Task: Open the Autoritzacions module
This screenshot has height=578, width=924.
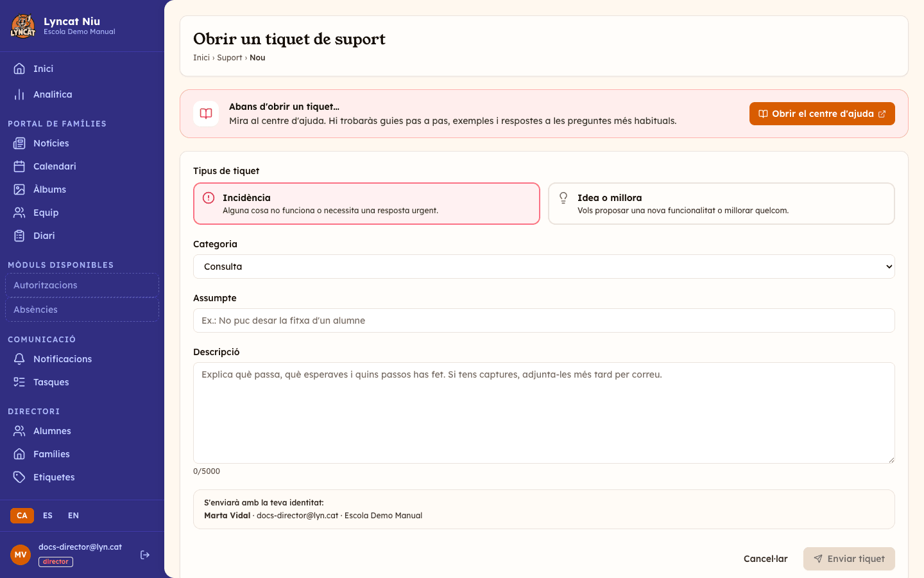Action: [x=82, y=285]
